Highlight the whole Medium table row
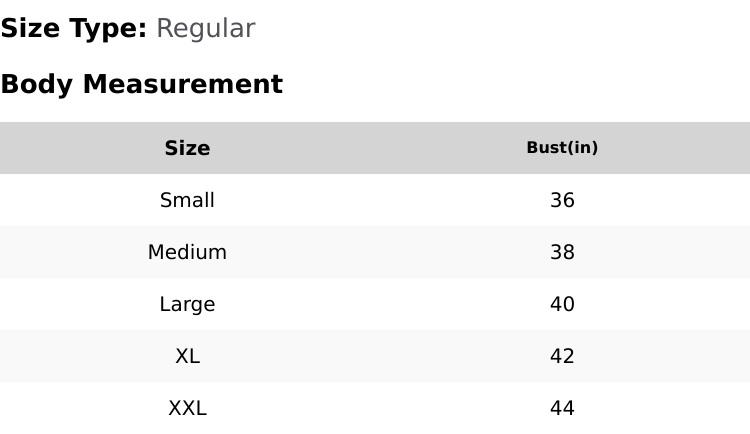The width and height of the screenshot is (750, 434). (375, 252)
